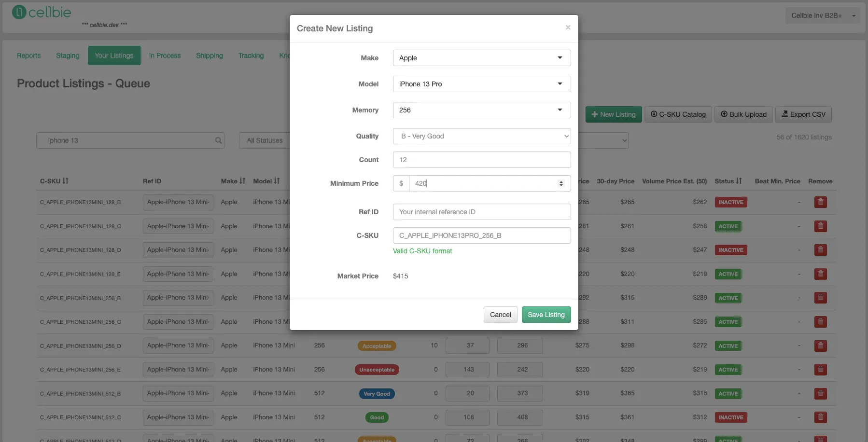
Task: Open the filter dropdown left of the listings count
Action: tap(603, 140)
